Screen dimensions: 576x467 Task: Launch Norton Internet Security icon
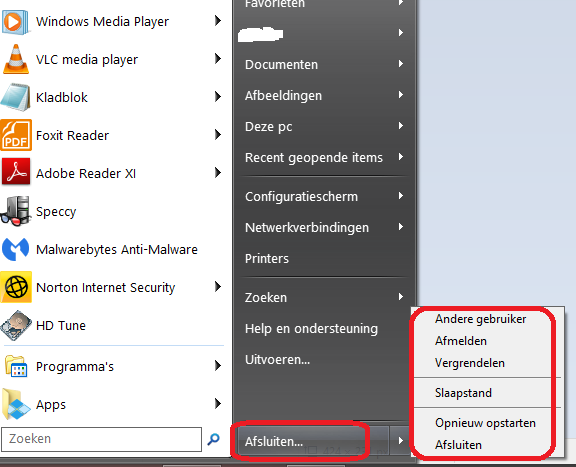16,287
